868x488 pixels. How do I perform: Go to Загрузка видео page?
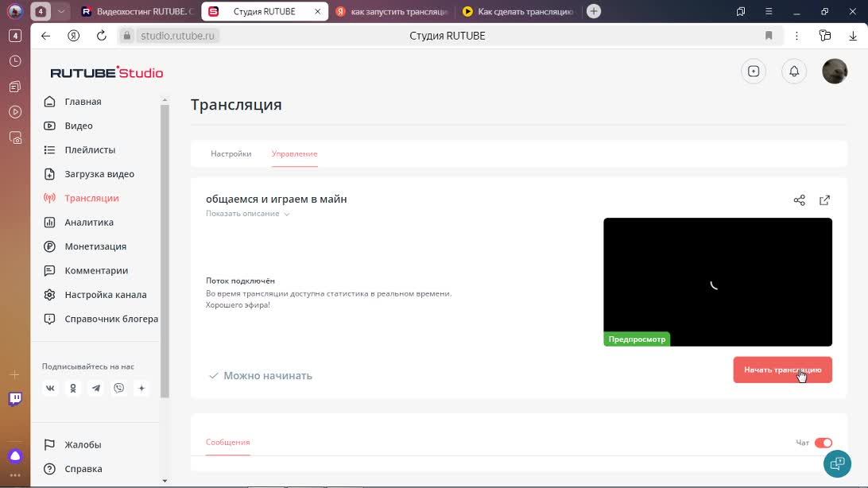point(99,174)
